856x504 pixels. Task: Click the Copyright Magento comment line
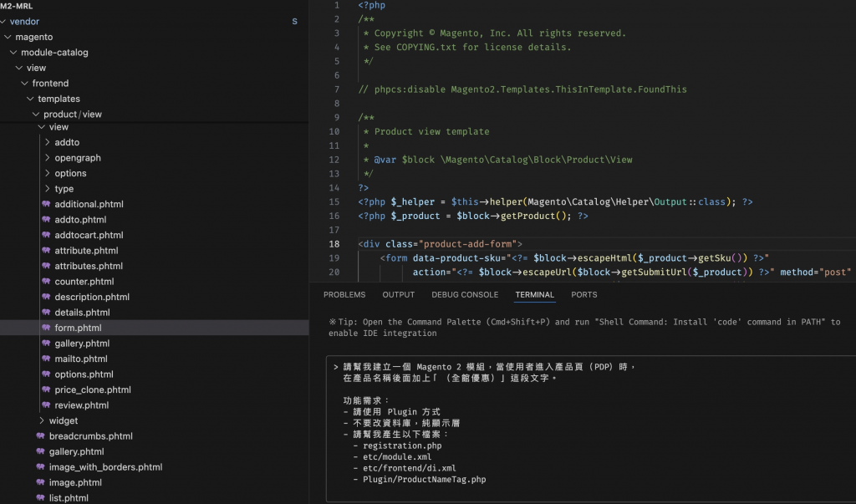pyautogui.click(x=495, y=33)
